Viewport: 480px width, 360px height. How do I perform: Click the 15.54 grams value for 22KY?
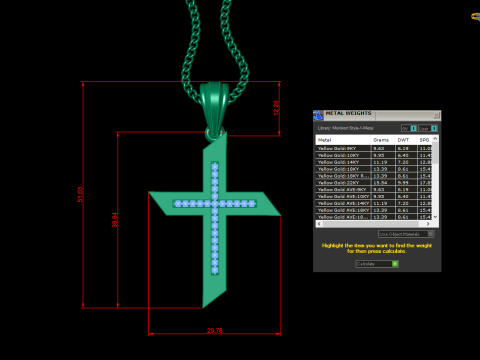[380, 183]
